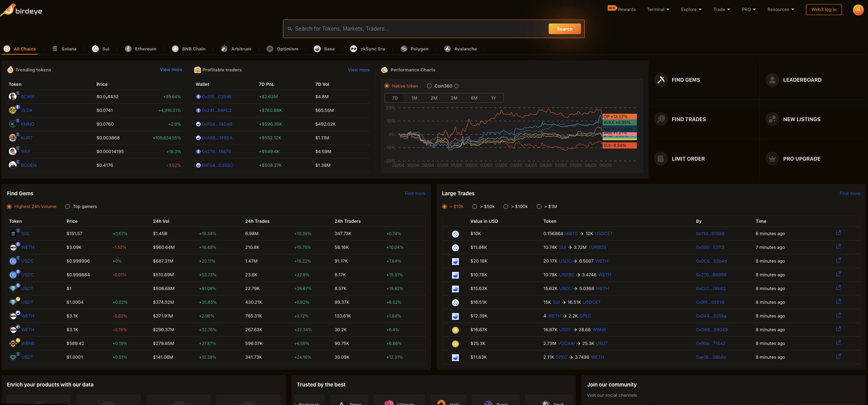Click the Pro Upgrade crown icon
The image size is (868, 405).
coord(772,159)
